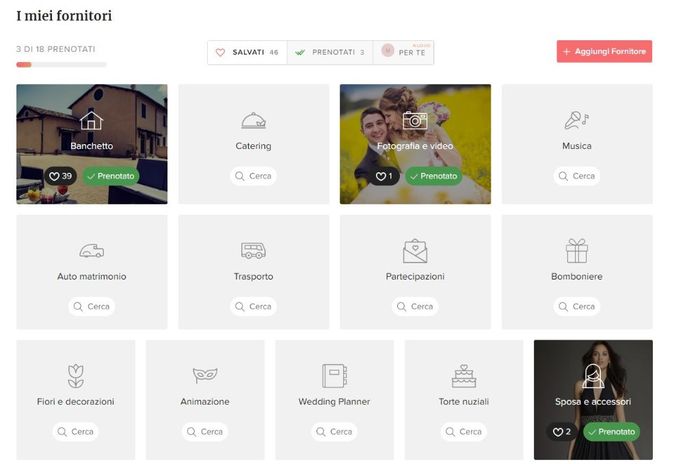Click the Musica microphone icon
The height and width of the screenshot is (464, 700).
576,120
